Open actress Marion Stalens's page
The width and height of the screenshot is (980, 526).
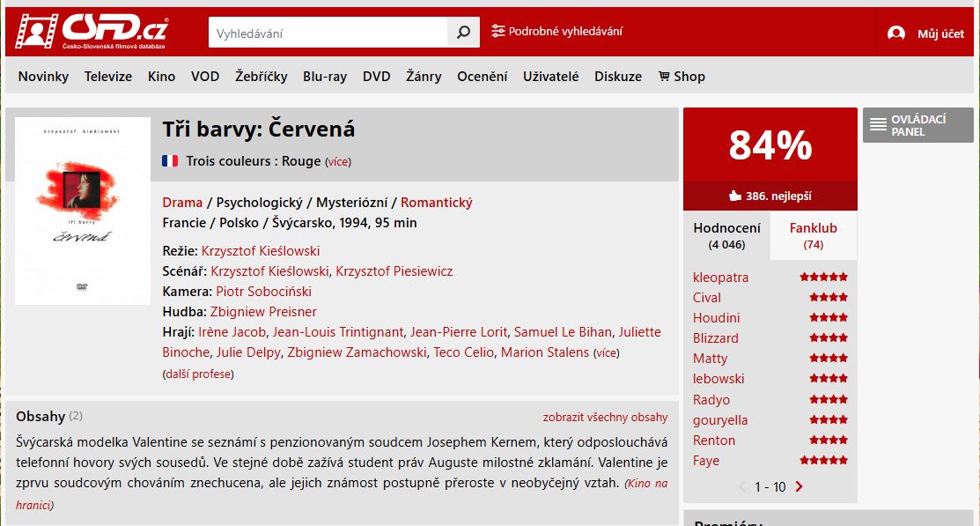545,352
